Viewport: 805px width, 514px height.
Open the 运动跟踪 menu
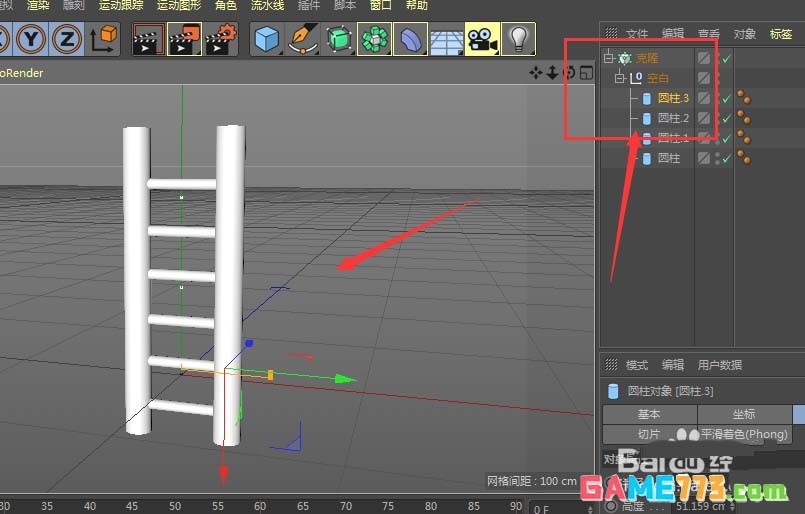[121, 5]
